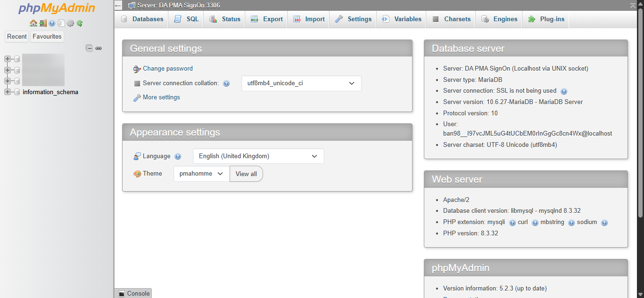This screenshot has height=298, width=644.
Task: Open the Console bar at the bottom
Action: (133, 293)
